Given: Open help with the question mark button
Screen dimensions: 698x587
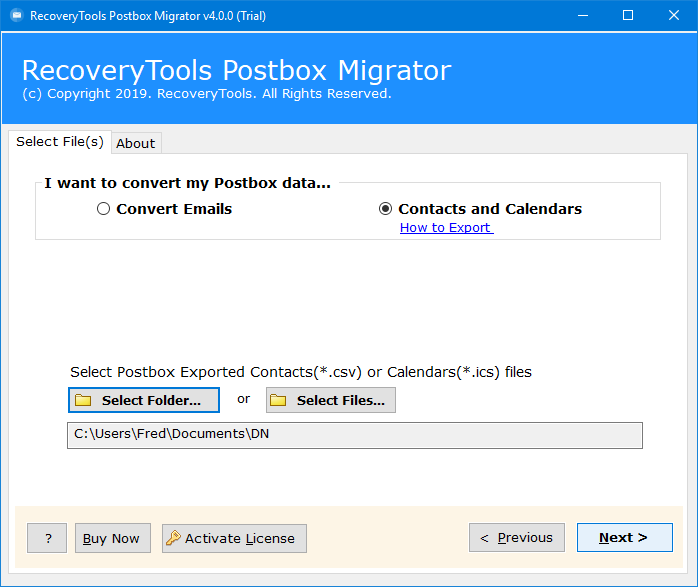Looking at the screenshot, I should coord(47,538).
